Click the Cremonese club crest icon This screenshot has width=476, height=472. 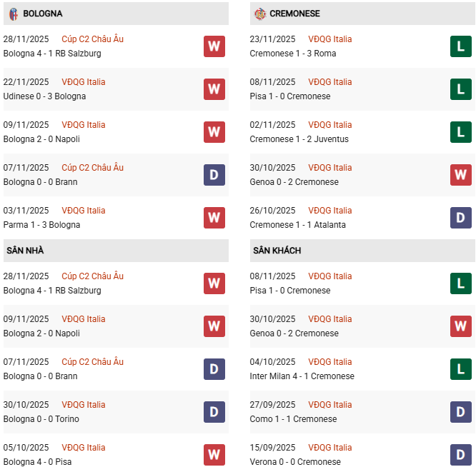point(260,14)
